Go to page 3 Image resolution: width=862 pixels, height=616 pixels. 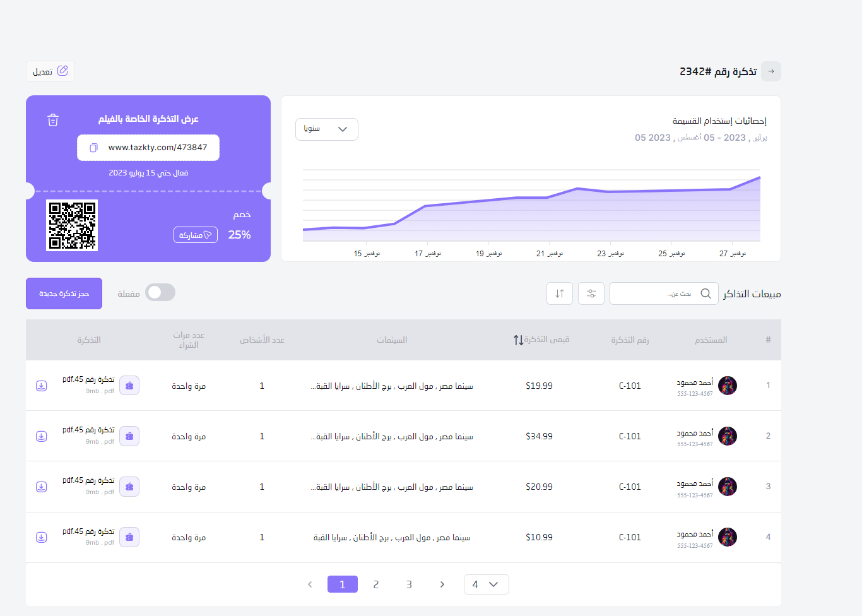pos(409,584)
